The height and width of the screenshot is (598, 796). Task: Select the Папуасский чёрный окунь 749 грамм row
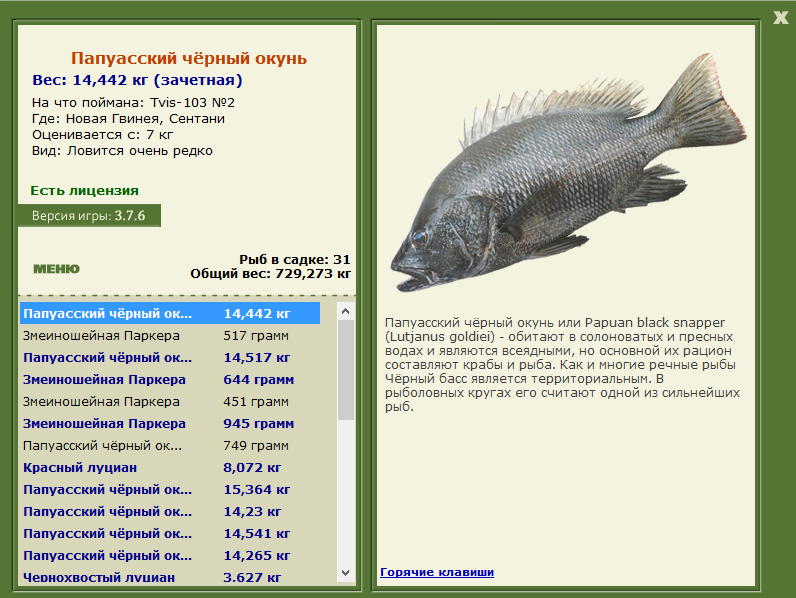[170, 446]
